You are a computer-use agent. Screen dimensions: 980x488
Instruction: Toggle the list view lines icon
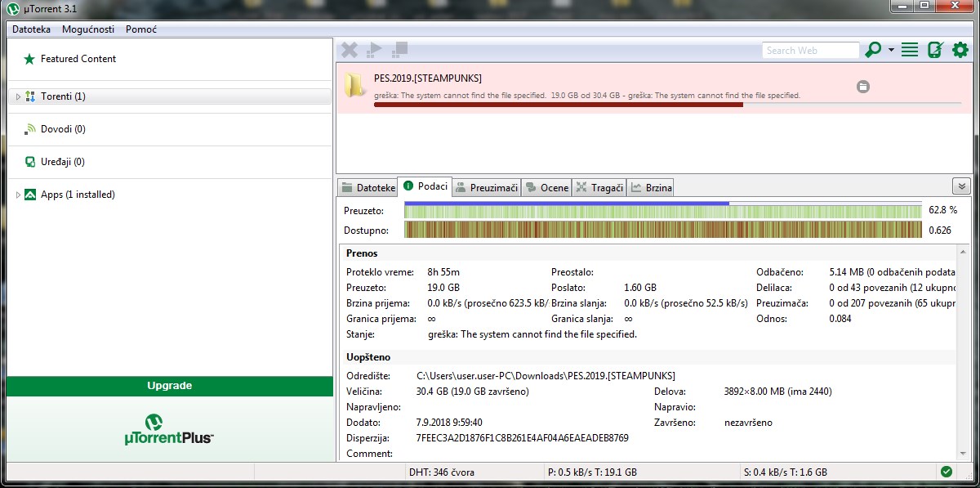[910, 50]
